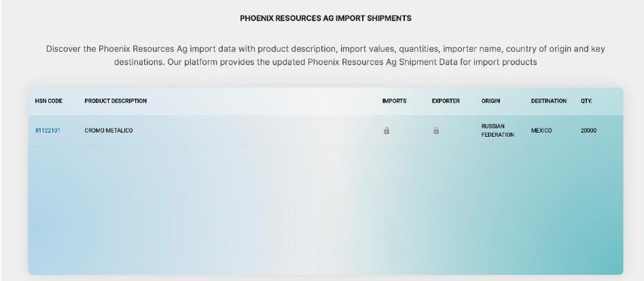This screenshot has width=644, height=281.
Task: Click blank row space right of CROMO METALICO
Action: pyautogui.click(x=258, y=131)
